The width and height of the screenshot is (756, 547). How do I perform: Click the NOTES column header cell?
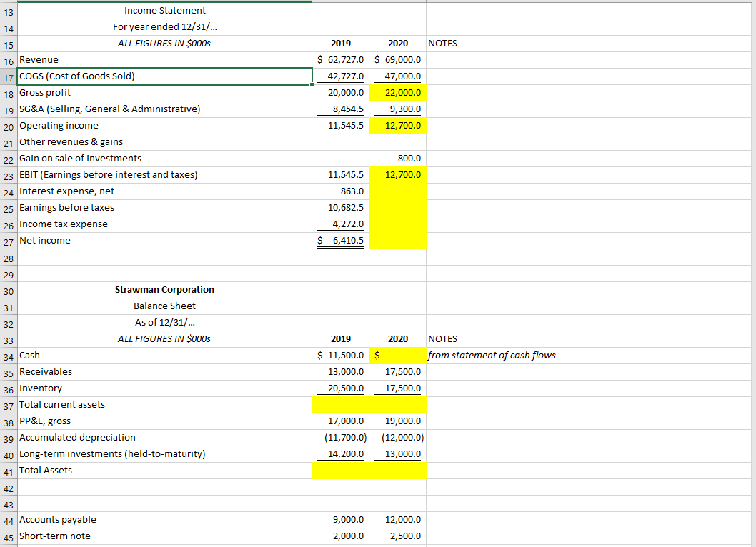(x=443, y=43)
